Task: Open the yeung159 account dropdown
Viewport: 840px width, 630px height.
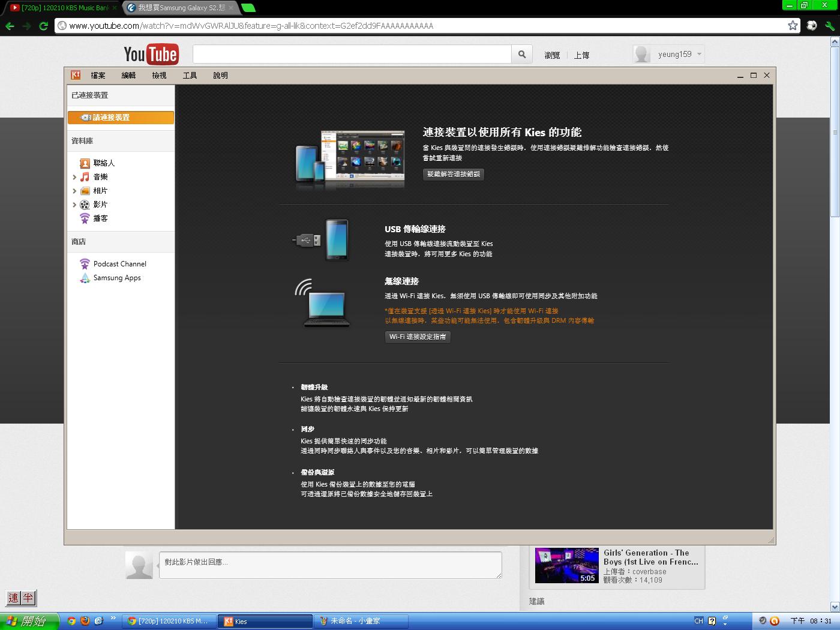Action: pyautogui.click(x=680, y=54)
